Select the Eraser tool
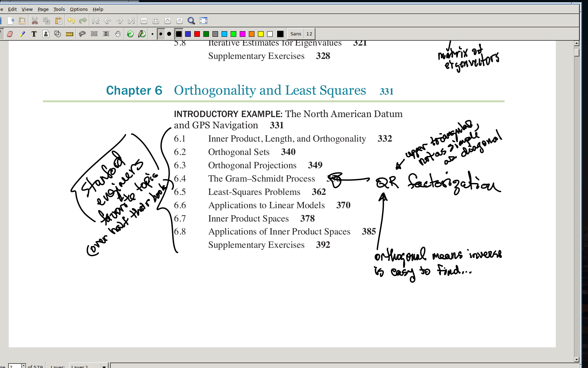The width and height of the screenshot is (588, 368). click(x=10, y=34)
